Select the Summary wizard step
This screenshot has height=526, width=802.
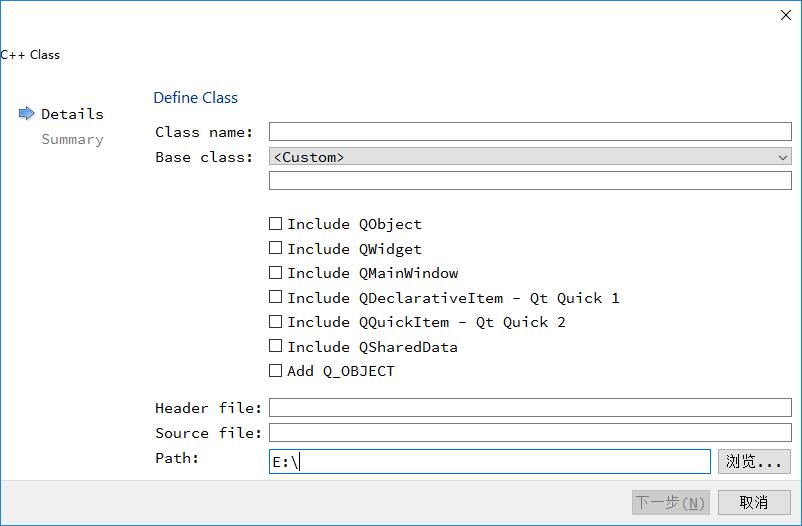click(72, 139)
